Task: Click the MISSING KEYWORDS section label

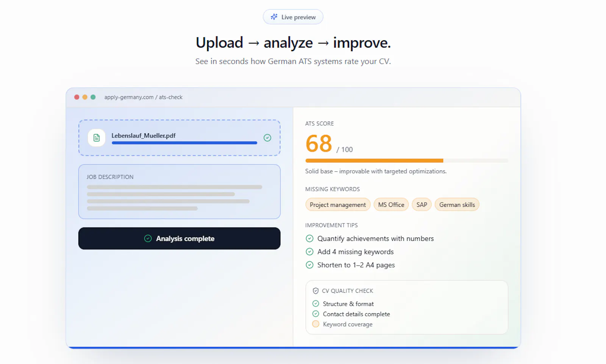Action: pos(333,189)
